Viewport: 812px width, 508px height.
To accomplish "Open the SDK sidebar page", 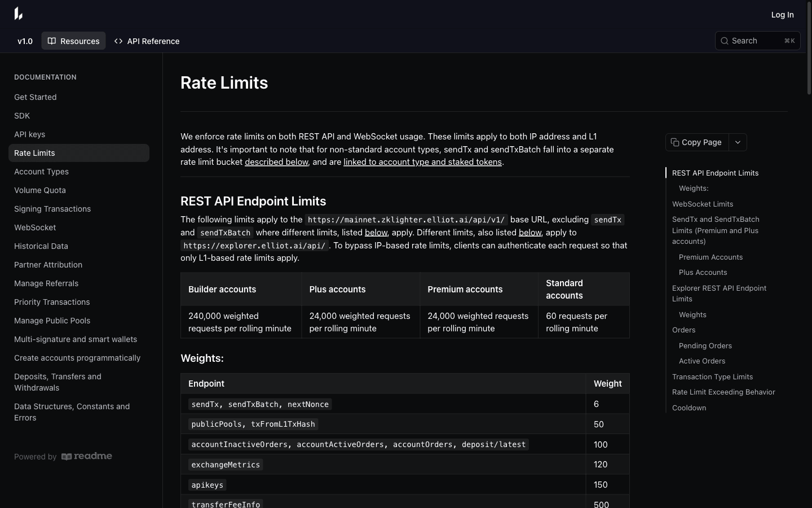I will (79, 116).
